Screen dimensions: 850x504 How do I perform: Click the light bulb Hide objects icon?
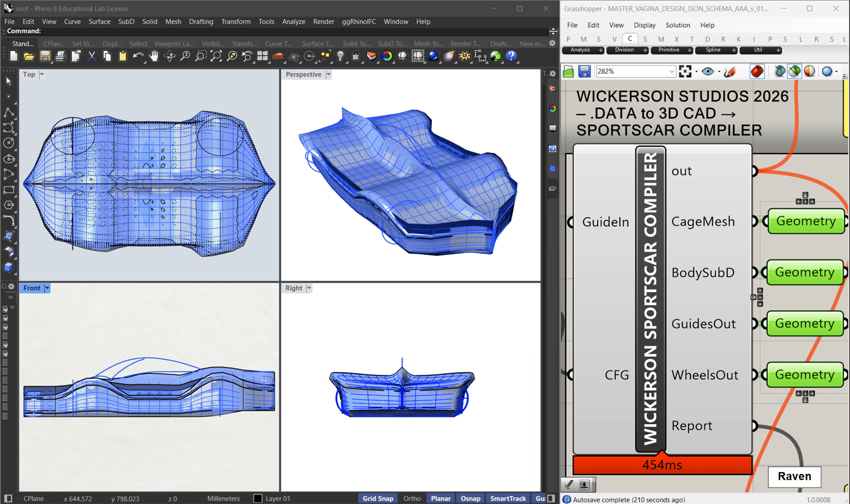coord(340,56)
